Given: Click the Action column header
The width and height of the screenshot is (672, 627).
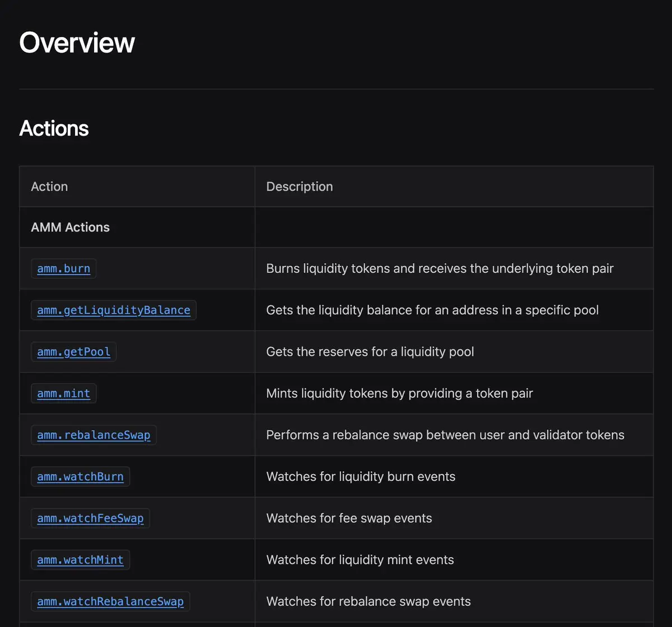Looking at the screenshot, I should [49, 187].
